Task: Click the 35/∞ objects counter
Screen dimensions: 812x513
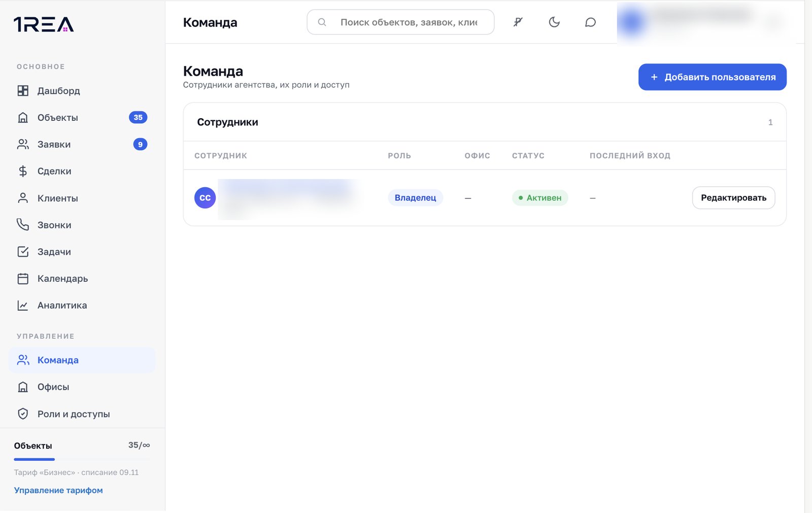Action: click(x=139, y=445)
